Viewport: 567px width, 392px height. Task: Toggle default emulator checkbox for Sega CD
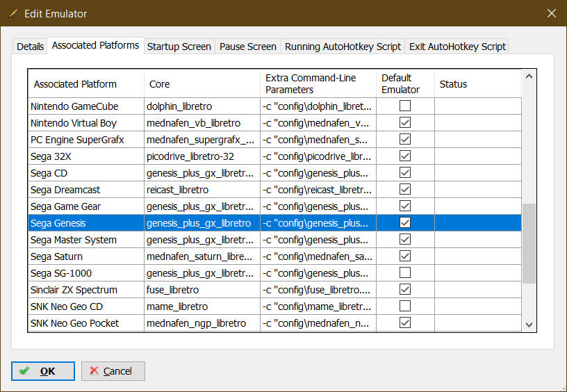[405, 172]
